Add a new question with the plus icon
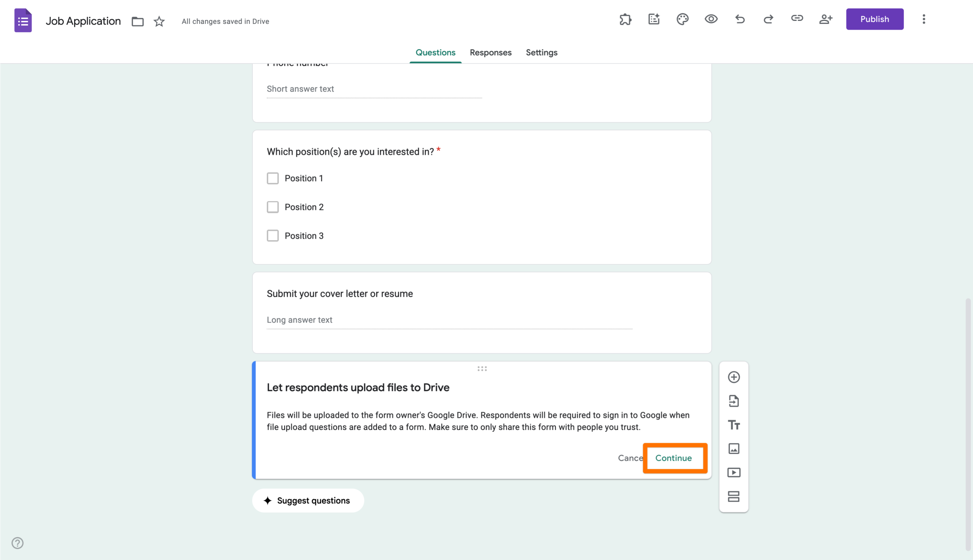973x560 pixels. pyautogui.click(x=734, y=377)
